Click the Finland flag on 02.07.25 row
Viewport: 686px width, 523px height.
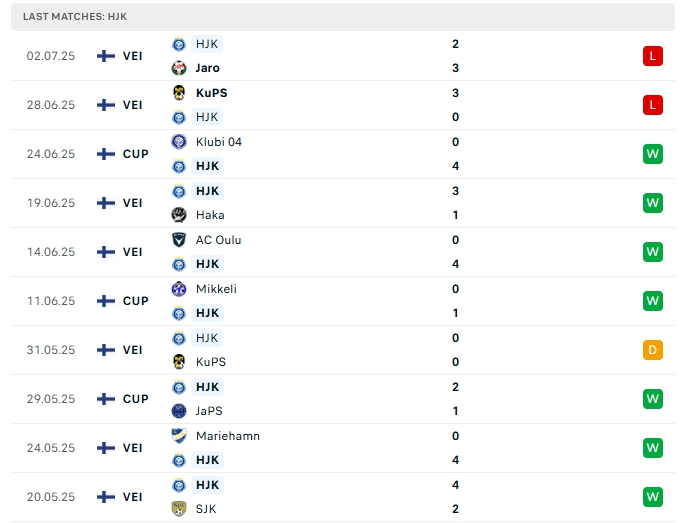tap(106, 56)
